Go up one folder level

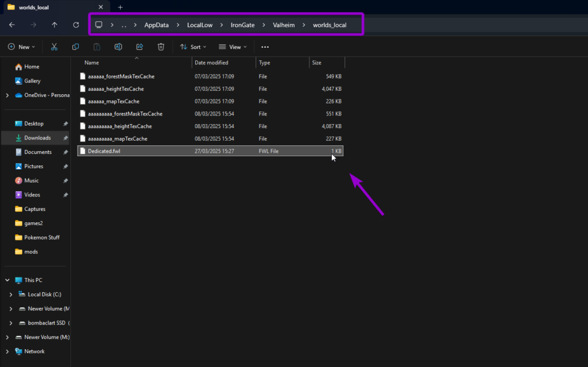click(55, 25)
